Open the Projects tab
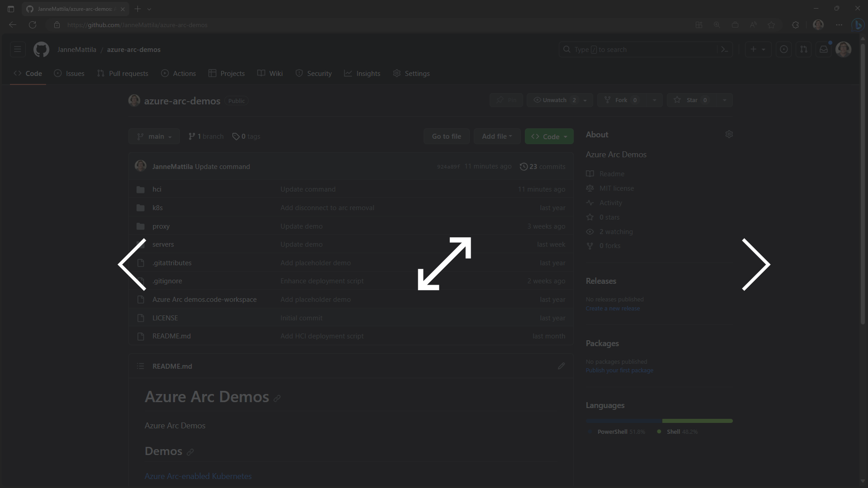The height and width of the screenshot is (488, 868). (x=226, y=73)
